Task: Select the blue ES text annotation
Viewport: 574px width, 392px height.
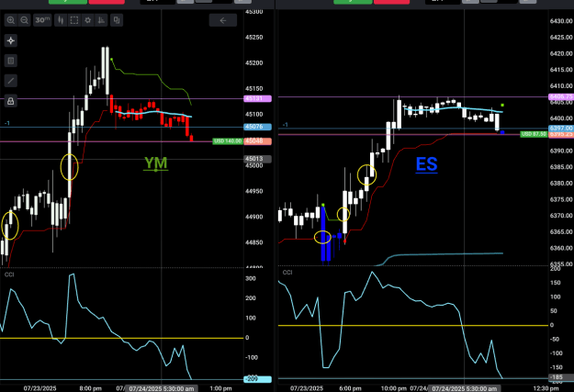Action: [x=427, y=164]
